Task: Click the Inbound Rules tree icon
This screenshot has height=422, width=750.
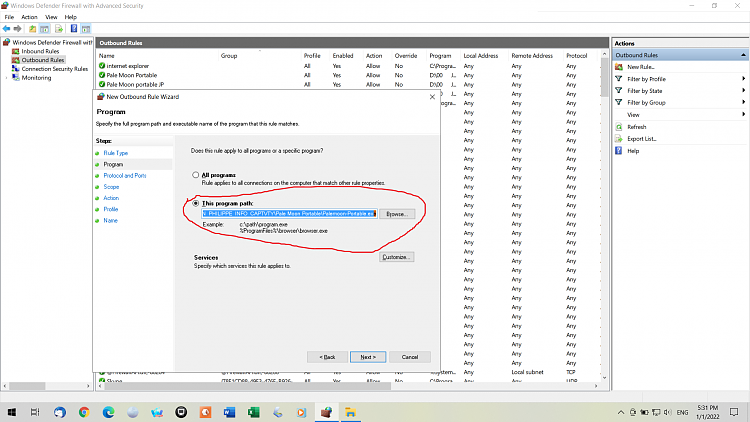Action: coord(15,51)
